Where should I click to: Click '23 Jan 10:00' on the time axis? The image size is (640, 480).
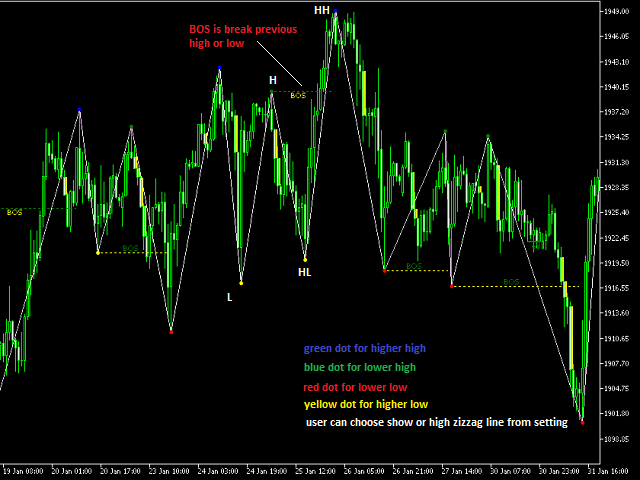[169, 471]
